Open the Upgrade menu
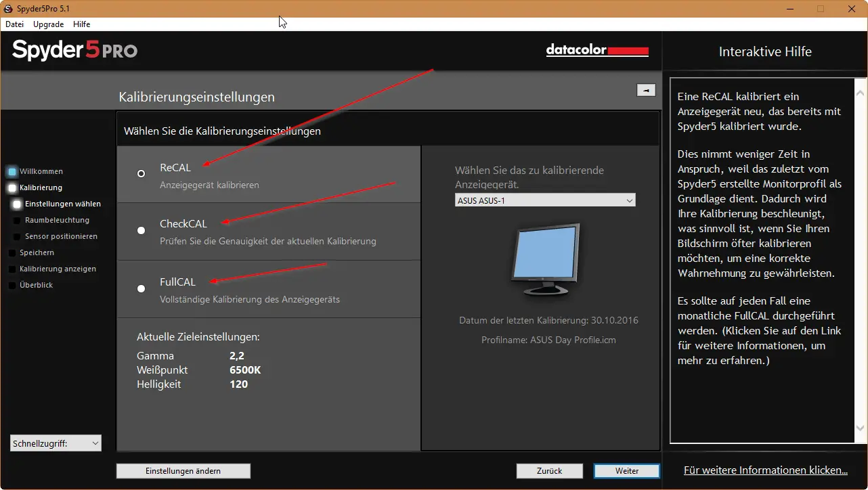 pyautogui.click(x=48, y=24)
